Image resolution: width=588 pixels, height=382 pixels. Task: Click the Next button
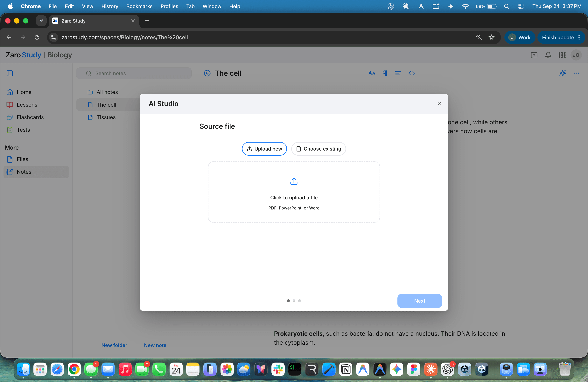pyautogui.click(x=419, y=301)
